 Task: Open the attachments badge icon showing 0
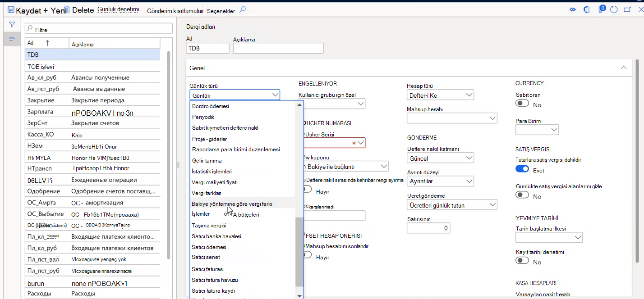pos(602,9)
